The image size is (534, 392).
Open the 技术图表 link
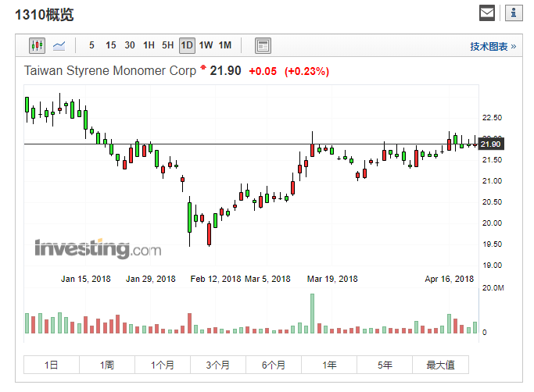pos(493,47)
